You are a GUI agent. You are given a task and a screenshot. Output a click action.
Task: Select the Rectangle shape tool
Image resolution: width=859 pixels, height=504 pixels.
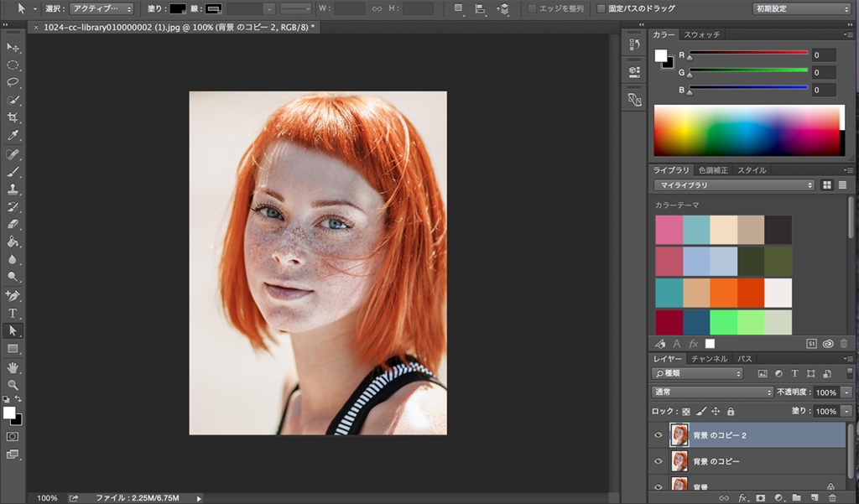tap(13, 348)
